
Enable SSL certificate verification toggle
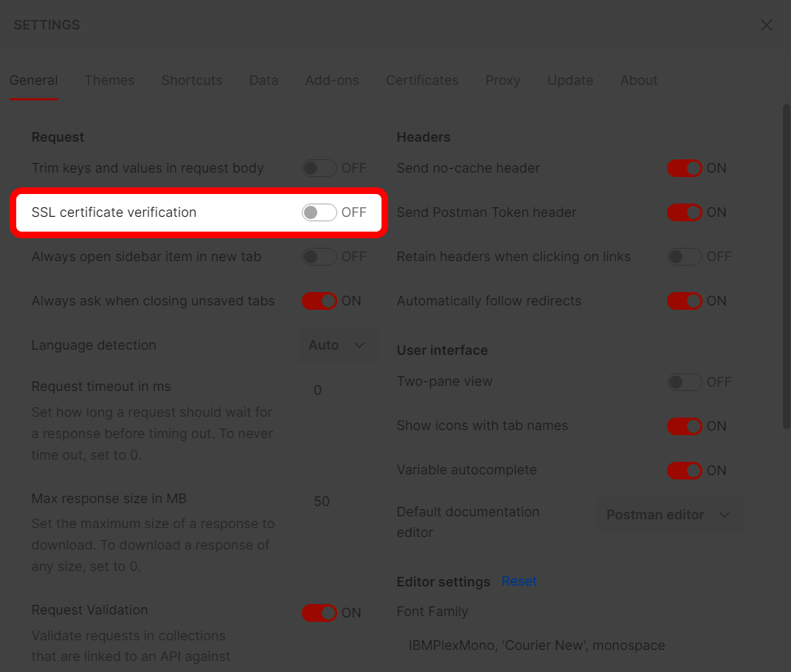[319, 212]
